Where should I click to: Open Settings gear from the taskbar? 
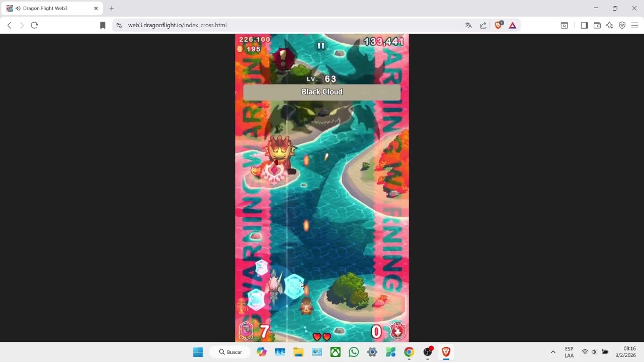(372, 352)
